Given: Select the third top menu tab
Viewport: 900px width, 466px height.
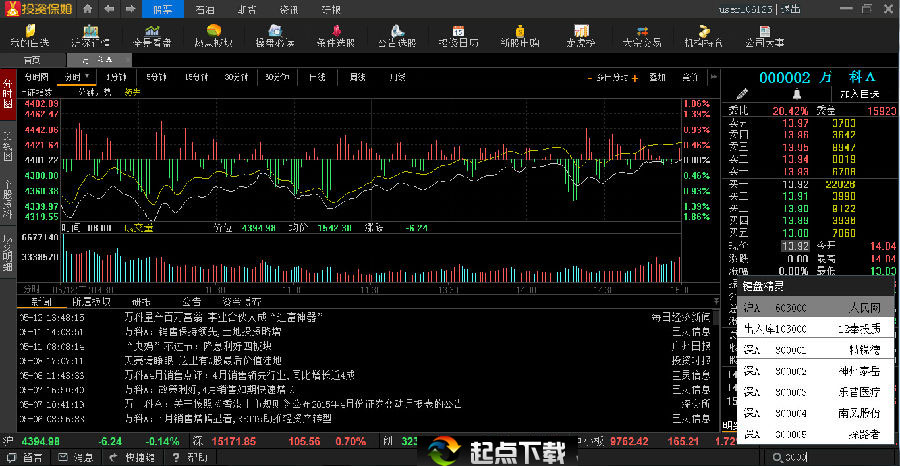Looking at the screenshot, I should [x=246, y=10].
